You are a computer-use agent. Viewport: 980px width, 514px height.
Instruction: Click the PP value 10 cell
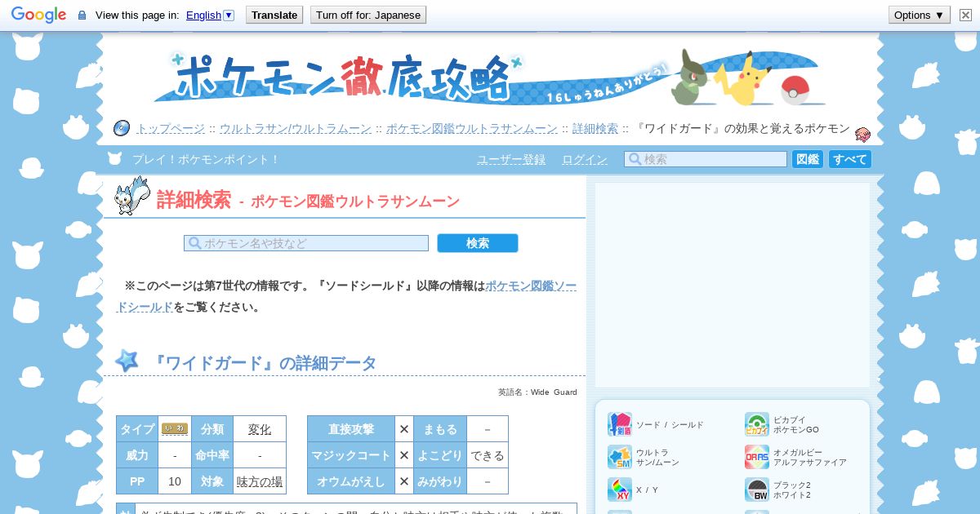tap(175, 481)
